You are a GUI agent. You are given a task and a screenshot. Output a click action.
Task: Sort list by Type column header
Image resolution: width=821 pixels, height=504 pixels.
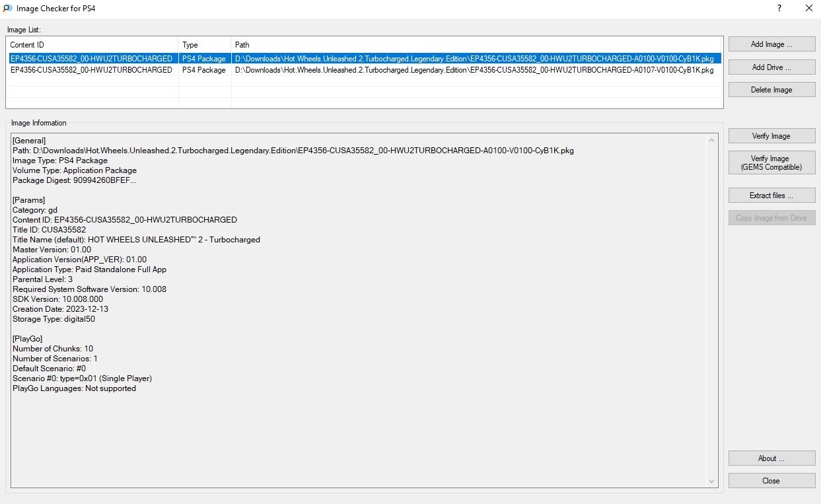click(x=205, y=45)
